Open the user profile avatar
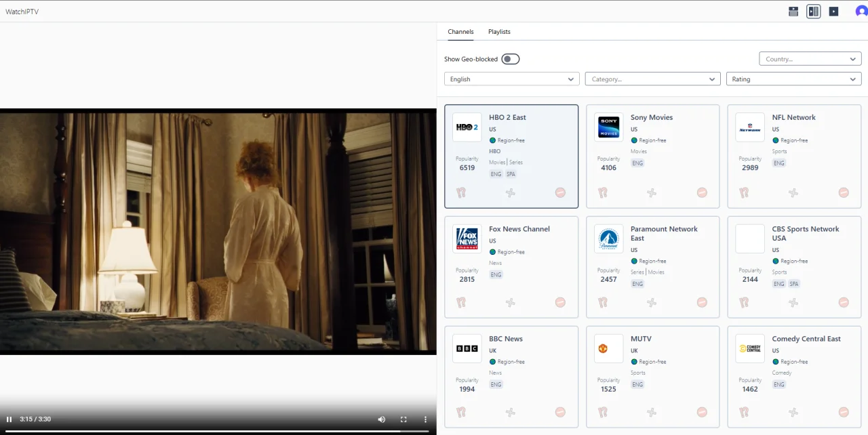 (x=861, y=12)
